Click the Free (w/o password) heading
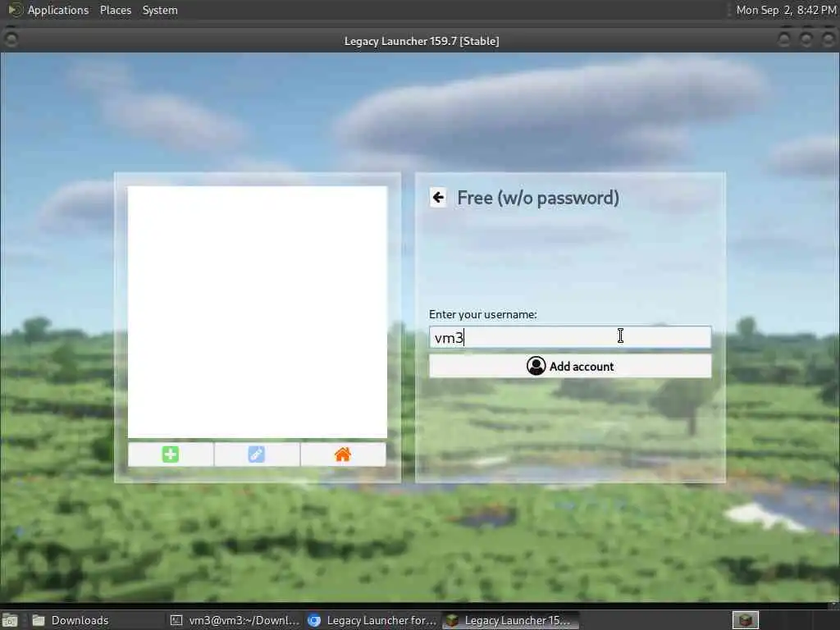 [x=538, y=199]
